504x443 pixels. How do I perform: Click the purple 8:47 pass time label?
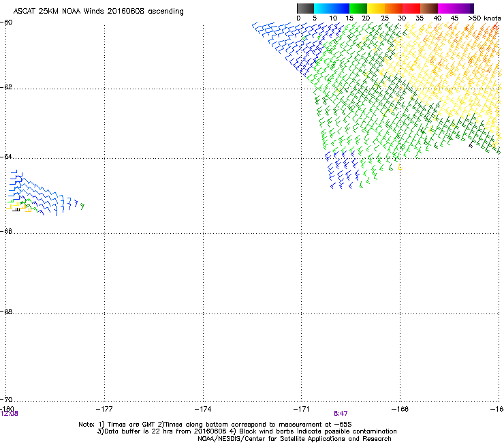click(x=341, y=414)
